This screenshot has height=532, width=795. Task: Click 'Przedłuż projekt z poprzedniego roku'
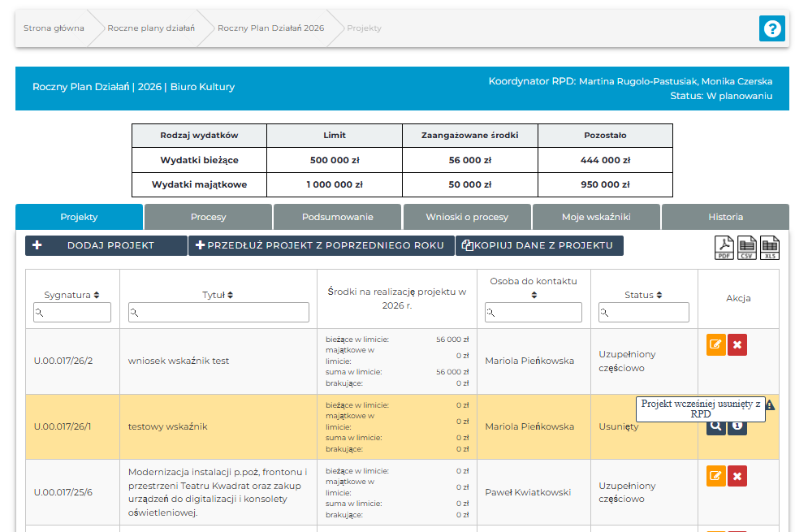tap(321, 245)
